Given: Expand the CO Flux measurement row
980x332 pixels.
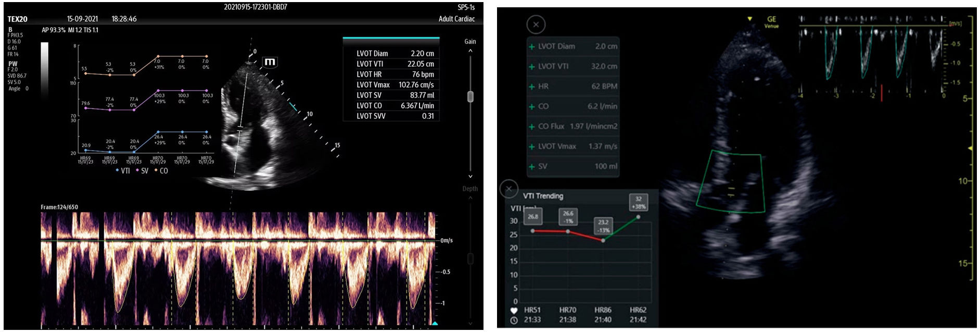Looking at the screenshot, I should point(532,127).
